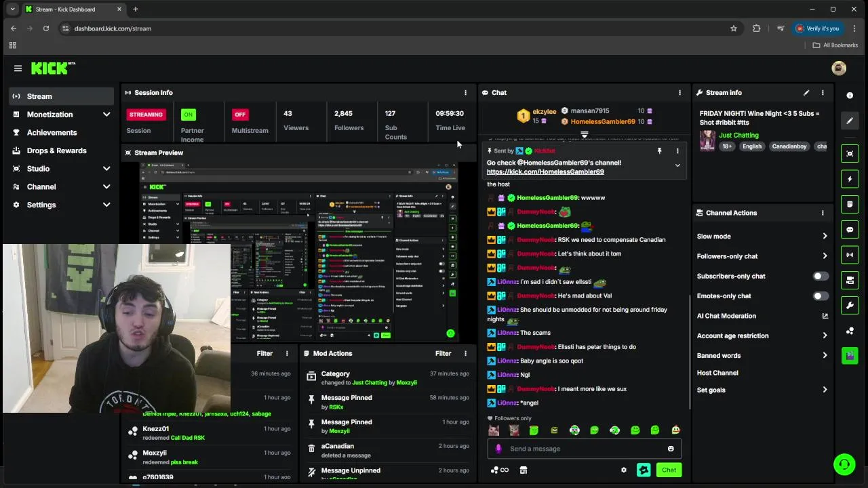Click Host Channel action
Screen dimensions: 868x488
point(717,373)
